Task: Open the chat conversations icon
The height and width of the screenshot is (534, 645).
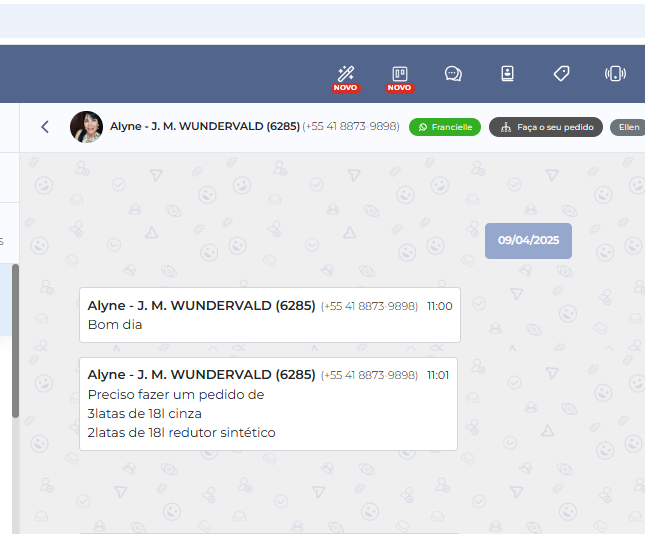Action: coord(453,73)
